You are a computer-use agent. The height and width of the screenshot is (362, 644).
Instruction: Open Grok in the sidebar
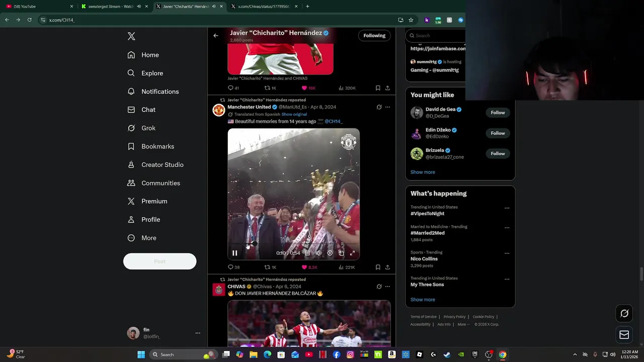coord(142,128)
